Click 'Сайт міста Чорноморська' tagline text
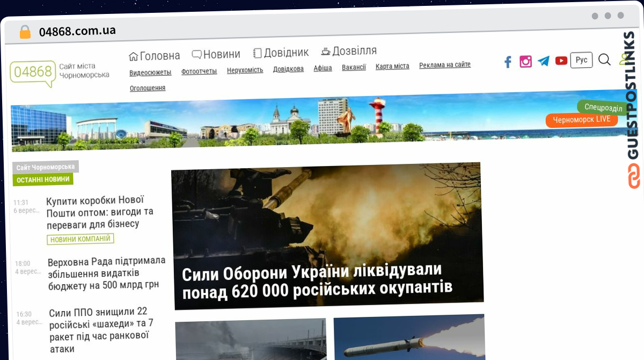 pyautogui.click(x=84, y=70)
